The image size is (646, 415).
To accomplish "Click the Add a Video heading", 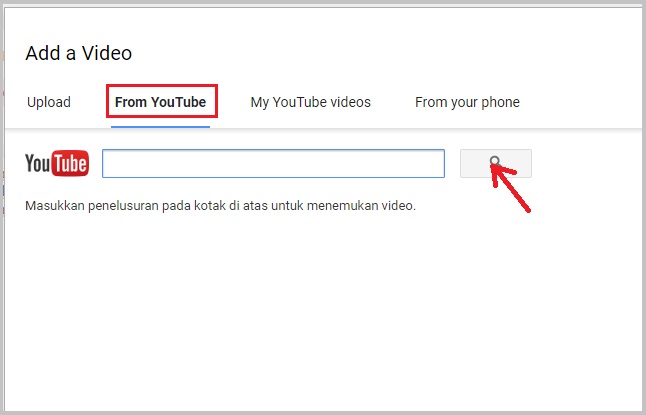I will point(79,53).
